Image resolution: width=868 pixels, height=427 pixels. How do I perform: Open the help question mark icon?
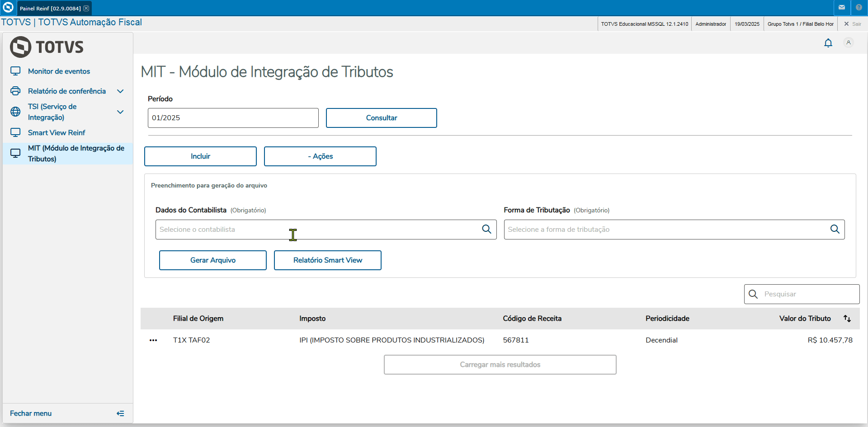(x=859, y=8)
